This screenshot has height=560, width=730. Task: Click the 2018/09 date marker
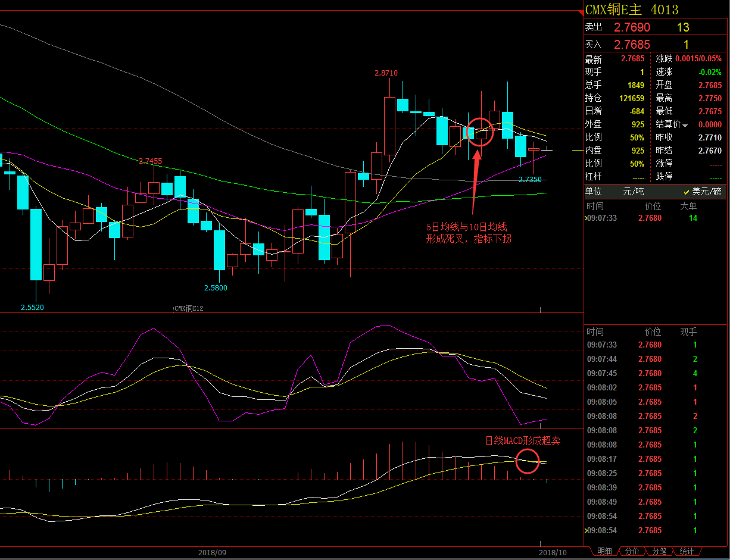pyautogui.click(x=212, y=552)
